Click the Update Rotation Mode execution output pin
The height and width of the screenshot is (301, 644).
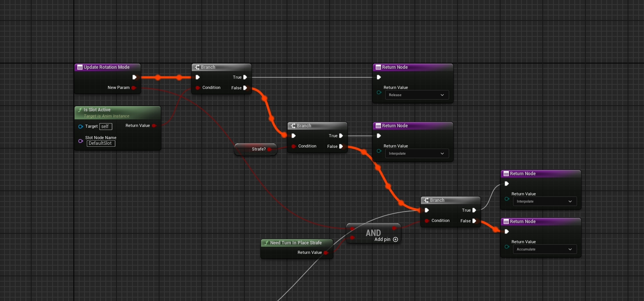pyautogui.click(x=134, y=77)
